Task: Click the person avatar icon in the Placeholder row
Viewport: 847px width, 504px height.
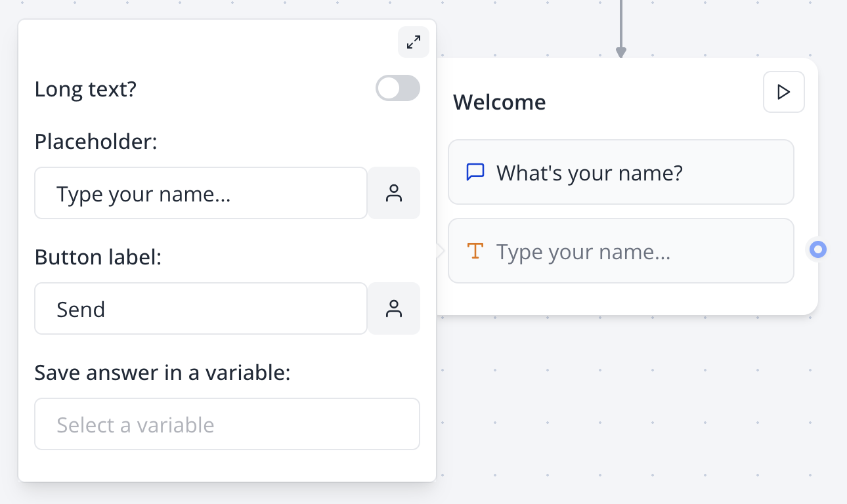Action: click(393, 193)
